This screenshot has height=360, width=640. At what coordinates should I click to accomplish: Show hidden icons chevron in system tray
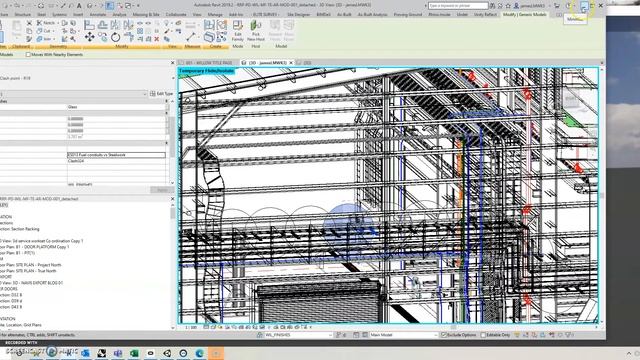click(x=628, y=353)
